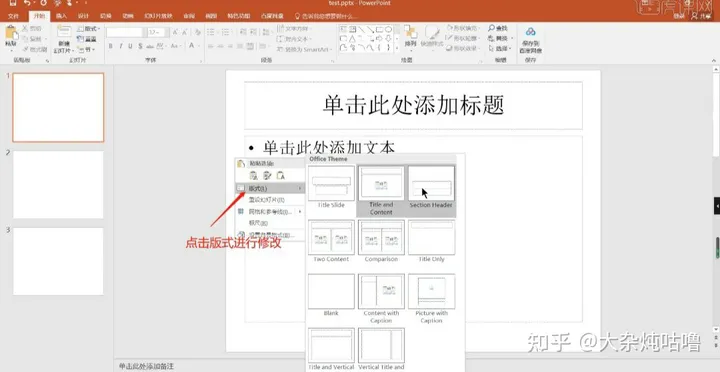Click the Quick Styles brush icon
Screen dimensions: 720x372
click(432, 32)
